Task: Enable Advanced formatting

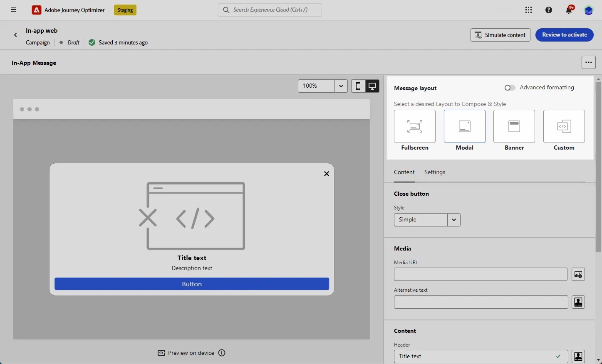Action: pyautogui.click(x=509, y=88)
